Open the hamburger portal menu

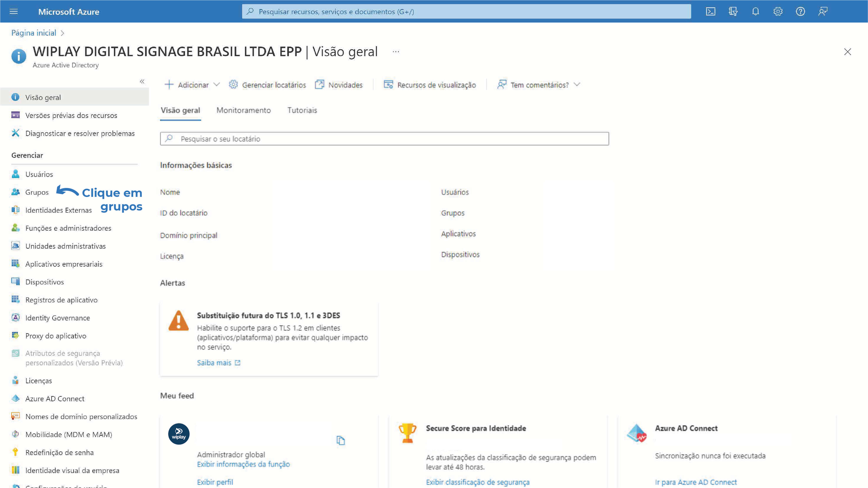[x=13, y=12]
